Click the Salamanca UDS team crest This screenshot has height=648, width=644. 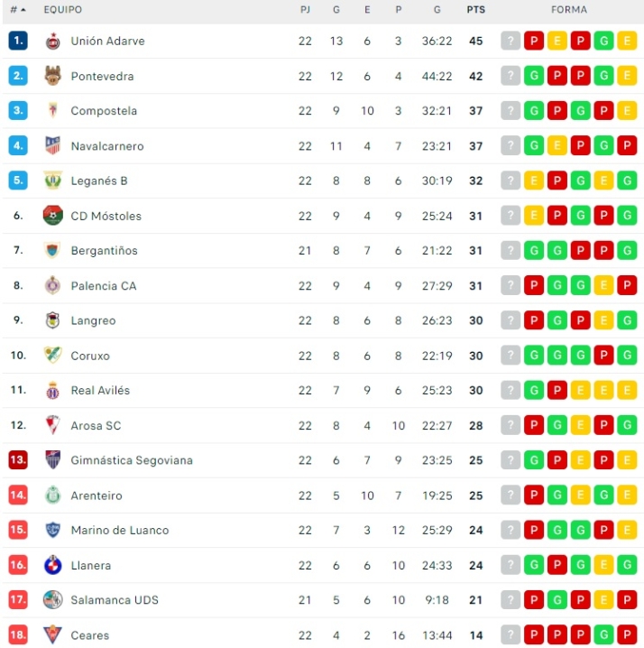coord(52,600)
